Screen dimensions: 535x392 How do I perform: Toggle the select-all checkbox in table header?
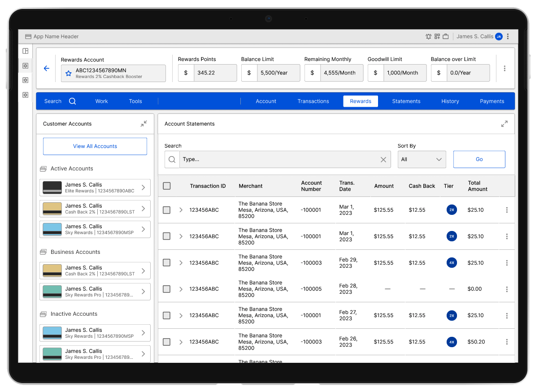pos(167,186)
